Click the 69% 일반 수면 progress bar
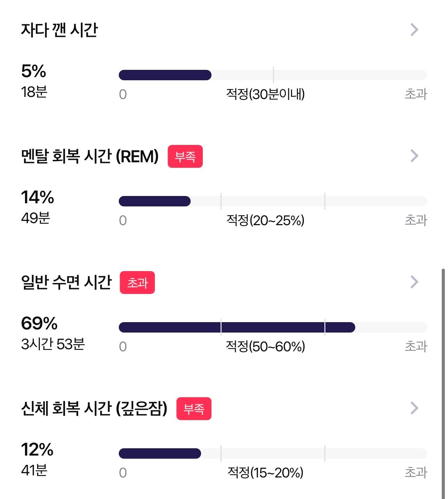This screenshot has width=448, height=499. tap(273, 327)
